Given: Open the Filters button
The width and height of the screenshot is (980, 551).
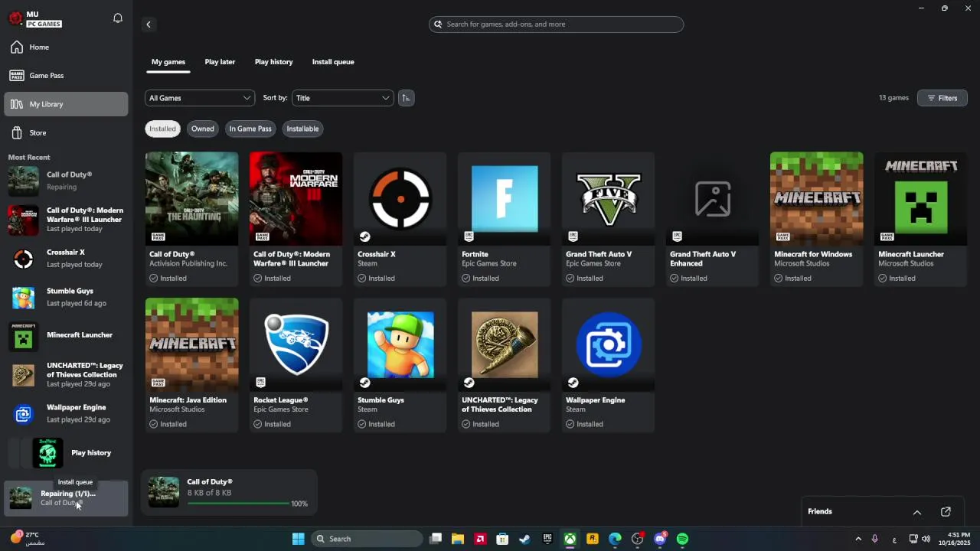Looking at the screenshot, I should pyautogui.click(x=942, y=98).
